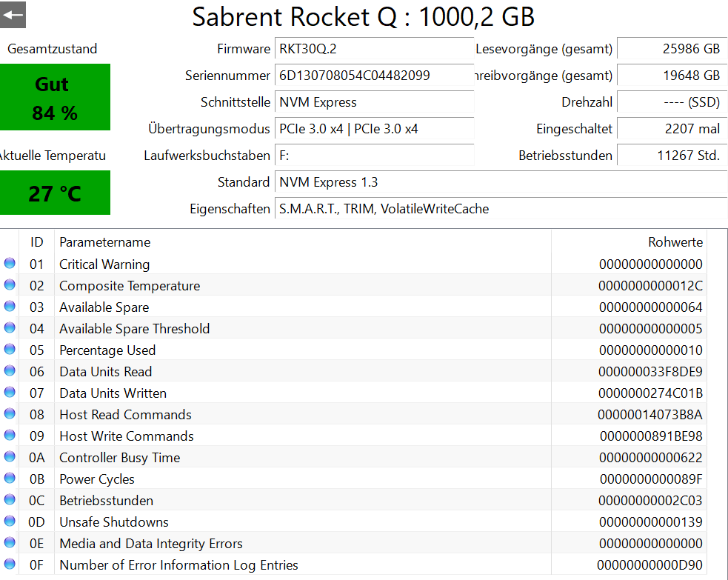The image size is (728, 580).
Task: Click the status dot beside Composite Temperature
Action: (10, 284)
